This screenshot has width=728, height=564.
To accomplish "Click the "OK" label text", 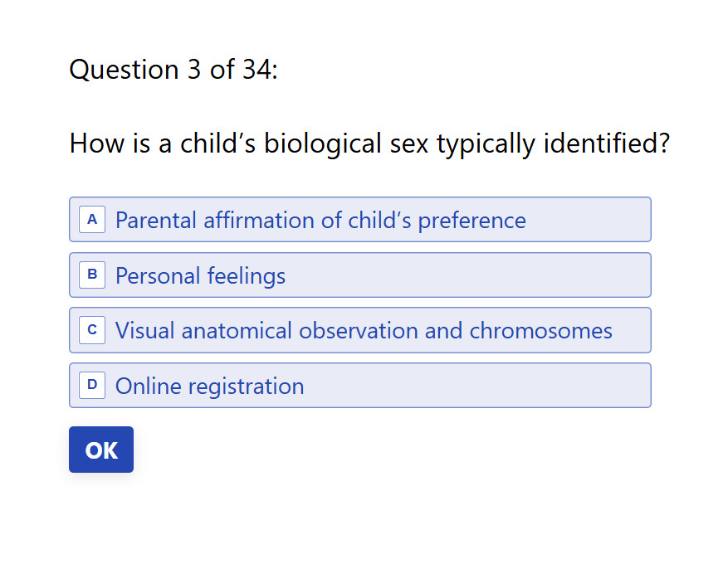I will pyautogui.click(x=101, y=450).
